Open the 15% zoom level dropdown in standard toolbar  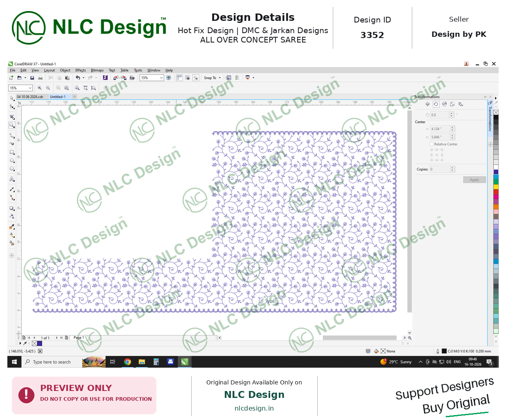(161, 78)
